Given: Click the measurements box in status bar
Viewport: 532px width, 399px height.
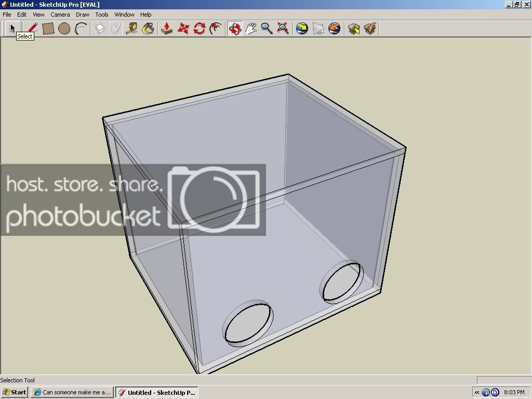Looking at the screenshot, I should 504,380.
